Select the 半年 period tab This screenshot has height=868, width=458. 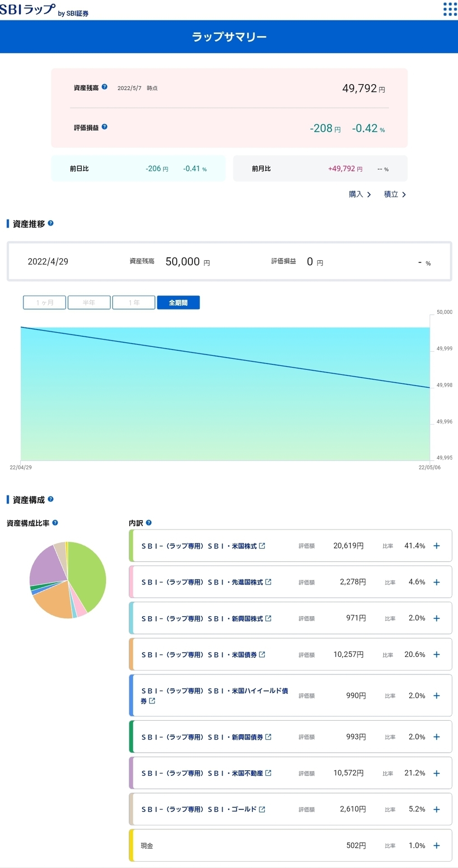coord(89,302)
